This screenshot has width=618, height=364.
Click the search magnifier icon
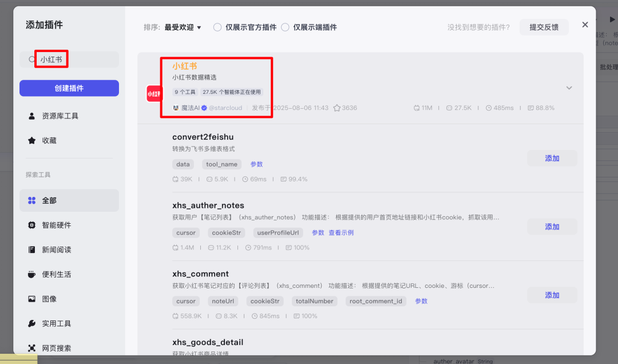[32, 60]
